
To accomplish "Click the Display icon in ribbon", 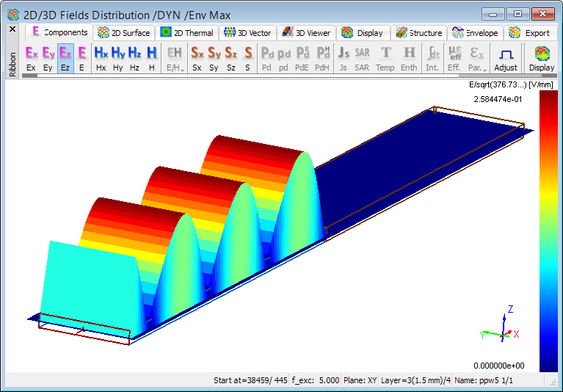I will pyautogui.click(x=542, y=59).
